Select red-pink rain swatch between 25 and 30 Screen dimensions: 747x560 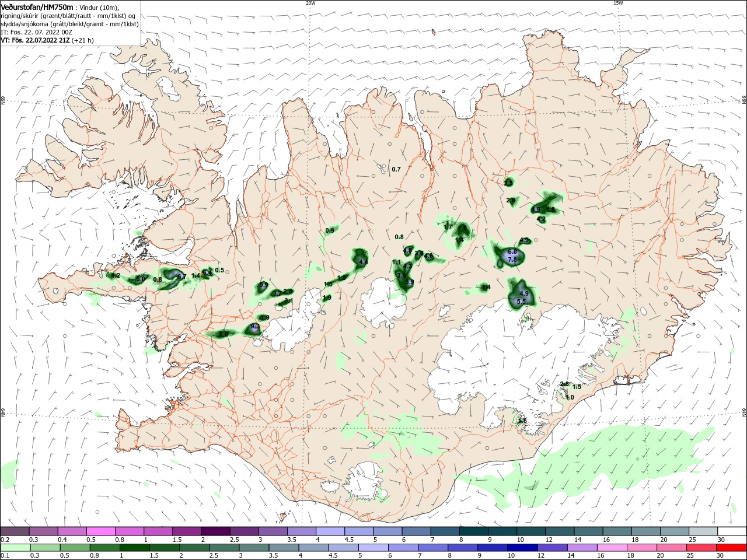click(x=701, y=548)
